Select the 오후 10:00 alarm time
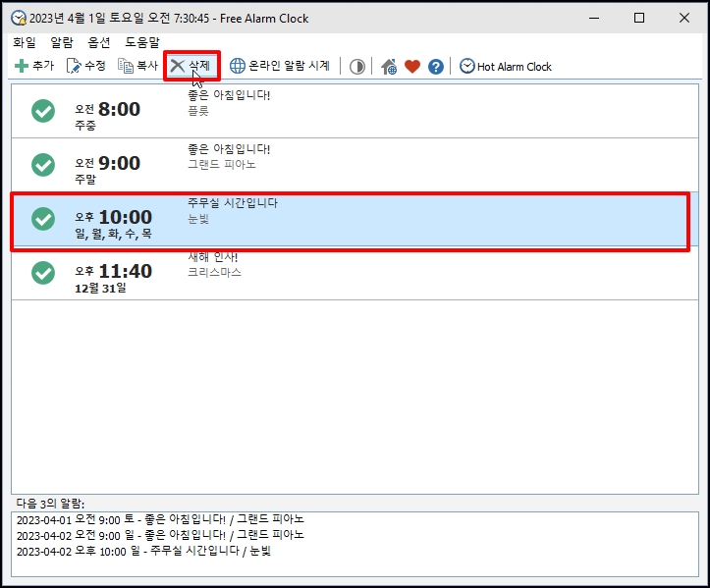710x588 pixels. pos(114,217)
